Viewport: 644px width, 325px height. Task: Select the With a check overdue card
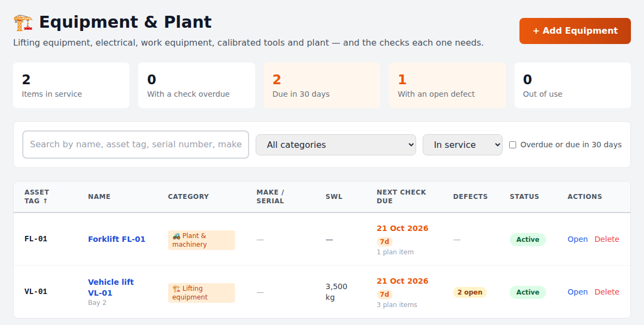(197, 85)
